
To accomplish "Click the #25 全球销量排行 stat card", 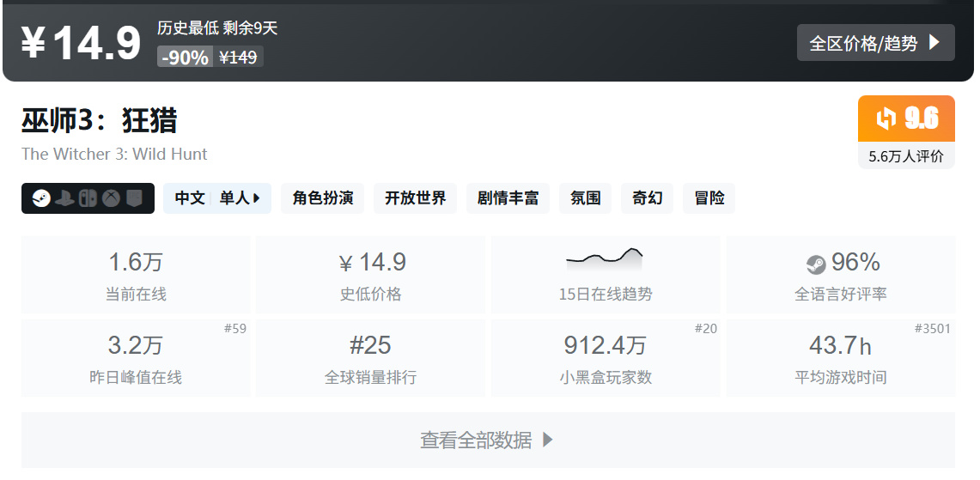I will 370,357.
